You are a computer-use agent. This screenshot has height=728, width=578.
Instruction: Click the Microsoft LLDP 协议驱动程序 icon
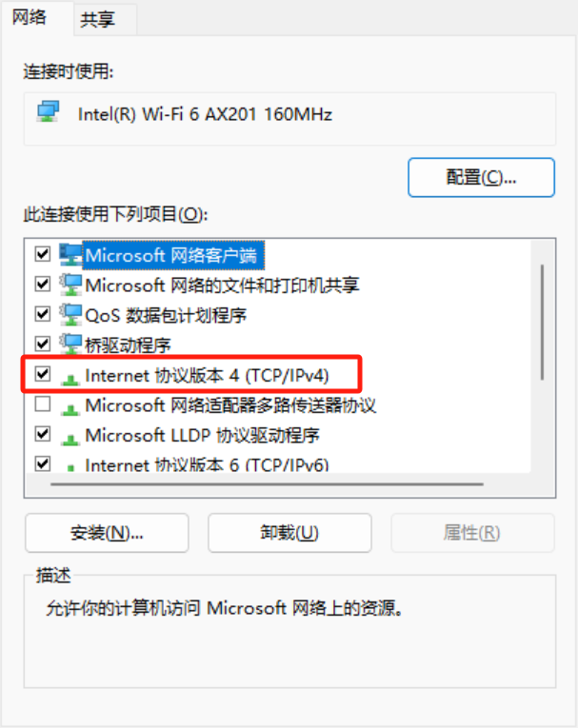(70, 439)
